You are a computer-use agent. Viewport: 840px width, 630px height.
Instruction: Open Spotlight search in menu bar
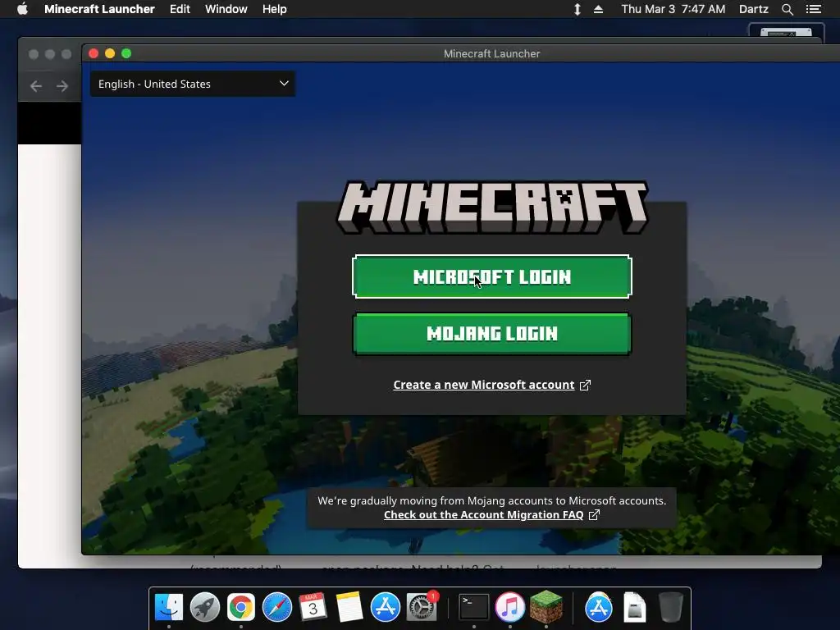(x=787, y=9)
